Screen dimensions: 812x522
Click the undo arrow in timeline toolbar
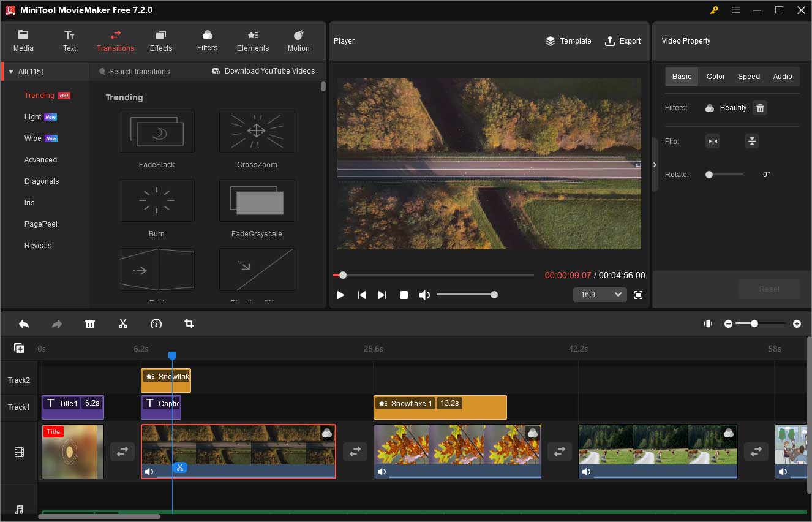click(x=24, y=323)
